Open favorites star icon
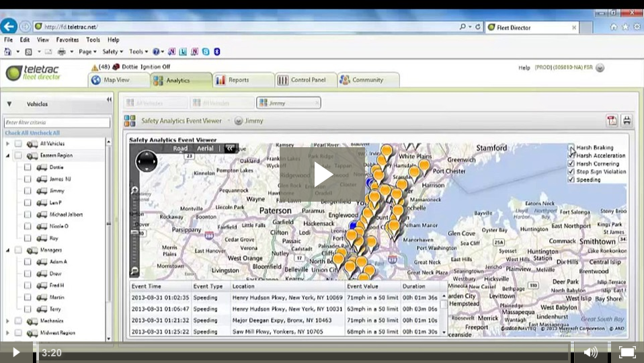The width and height of the screenshot is (644, 363). (626, 27)
